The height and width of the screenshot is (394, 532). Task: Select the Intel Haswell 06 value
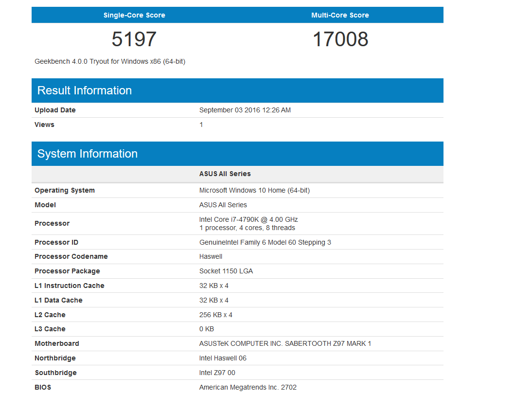(x=223, y=358)
